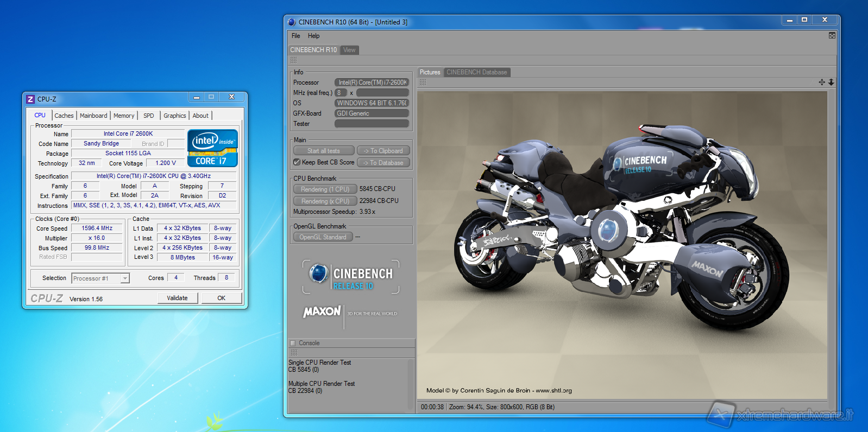Image resolution: width=868 pixels, height=432 pixels.
Task: Toggle the Keep Best CB Score checkbox
Action: [297, 162]
